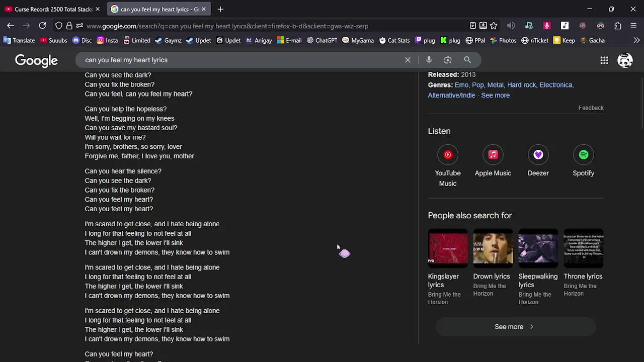Screen dimensions: 644x362
Task: Open a new browser tab
Action: [220, 9]
